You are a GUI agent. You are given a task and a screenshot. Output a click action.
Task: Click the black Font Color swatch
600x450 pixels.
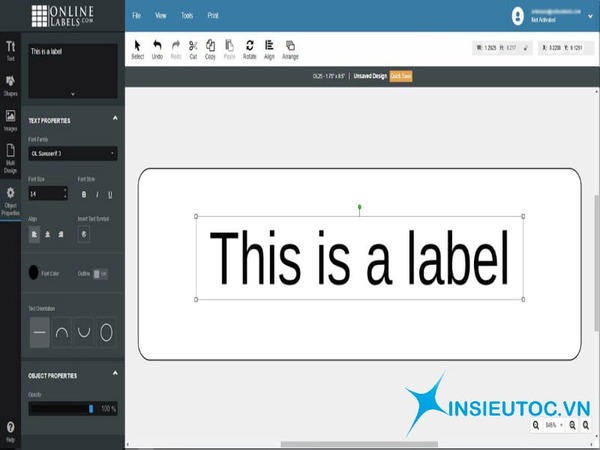tap(35, 273)
